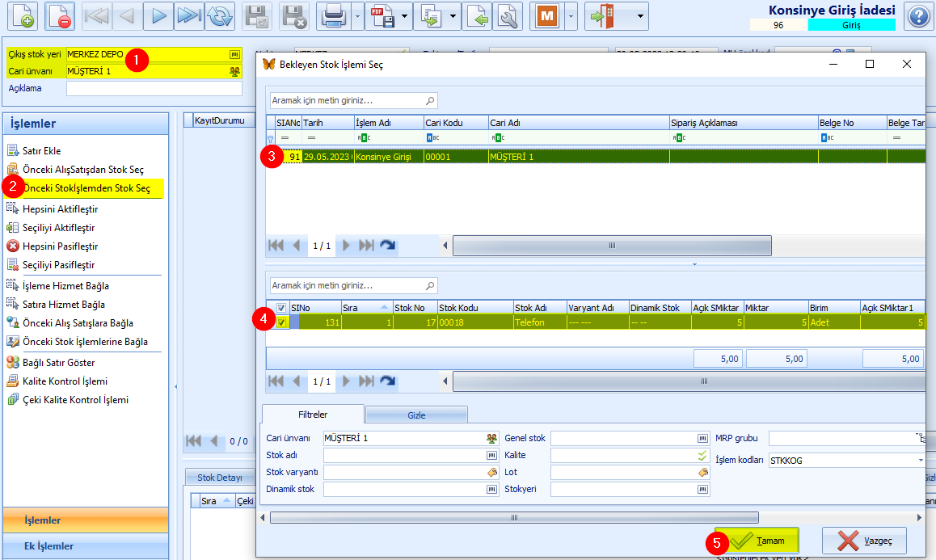
Task: Open Kalite Kontrol İşlemi
Action: point(65,381)
